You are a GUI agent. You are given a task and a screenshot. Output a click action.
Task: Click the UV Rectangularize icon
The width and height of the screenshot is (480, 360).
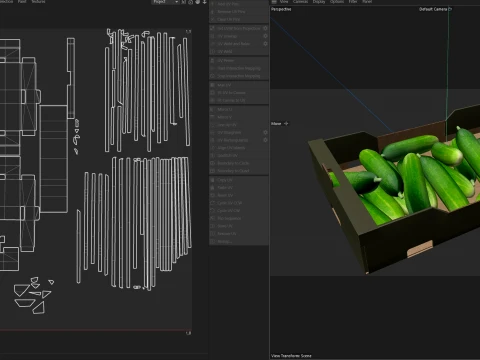click(x=213, y=140)
